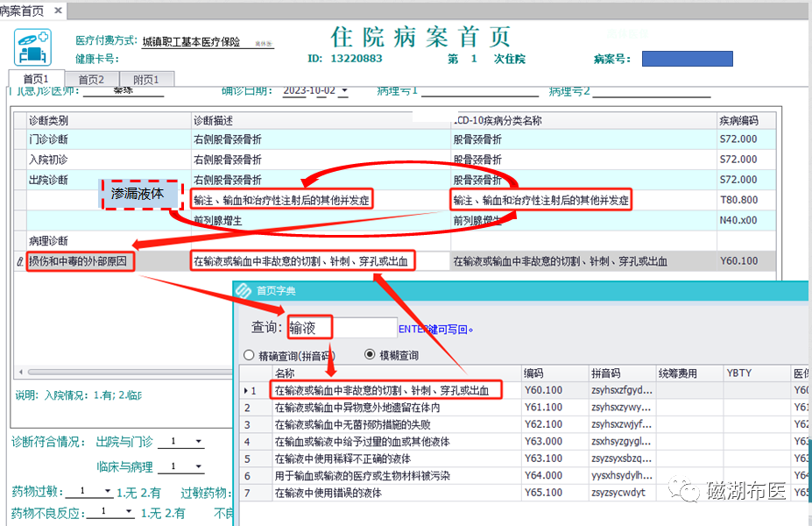Click the 疾病编码 column header

point(745,121)
